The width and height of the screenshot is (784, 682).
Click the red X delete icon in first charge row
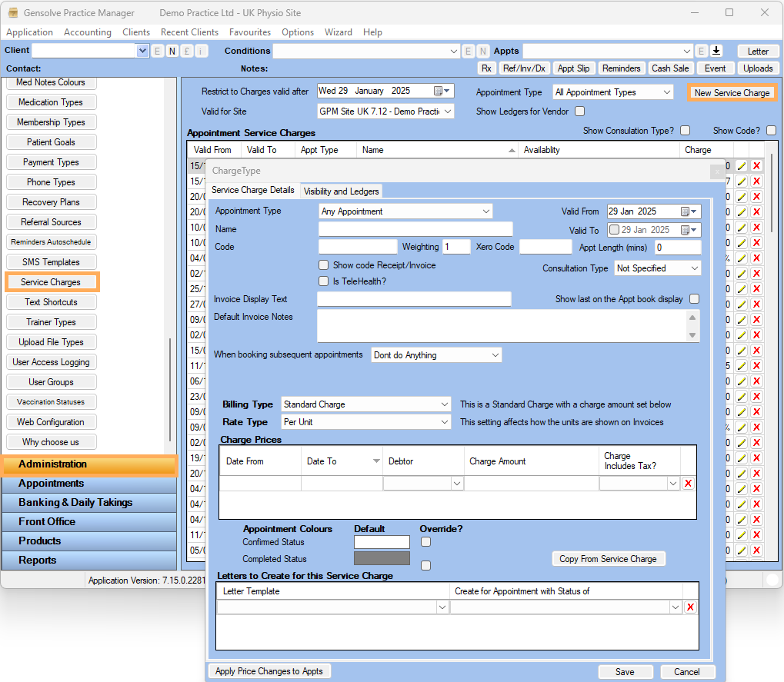[x=756, y=165]
